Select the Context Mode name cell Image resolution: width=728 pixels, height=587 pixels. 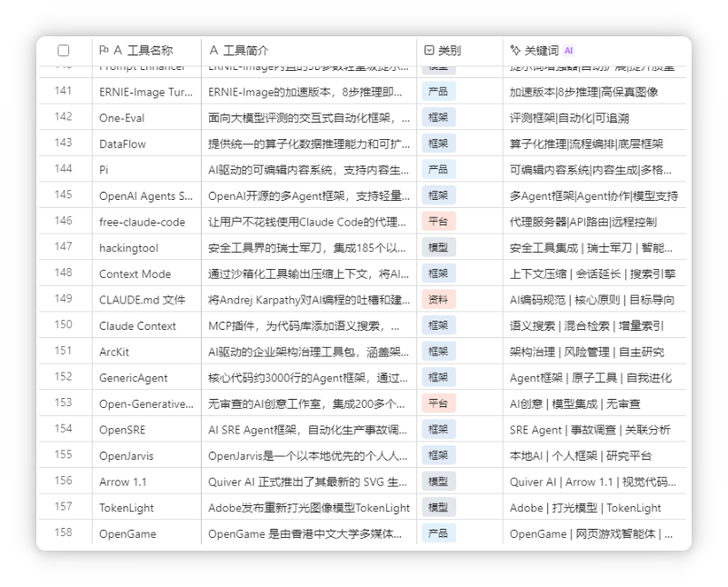(x=146, y=274)
